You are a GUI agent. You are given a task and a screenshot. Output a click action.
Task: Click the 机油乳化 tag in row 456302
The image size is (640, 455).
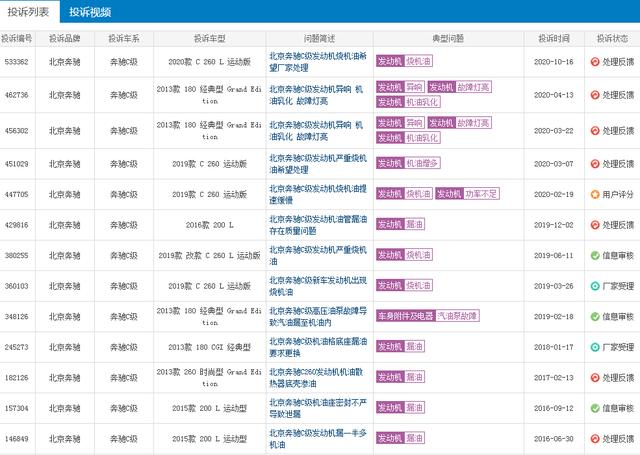(422, 138)
